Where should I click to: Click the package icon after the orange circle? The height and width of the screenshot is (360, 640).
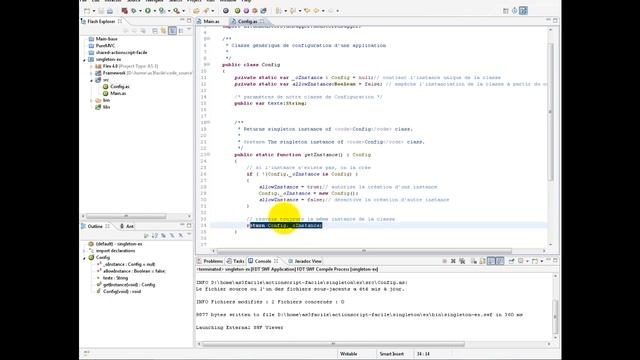[x=263, y=11]
